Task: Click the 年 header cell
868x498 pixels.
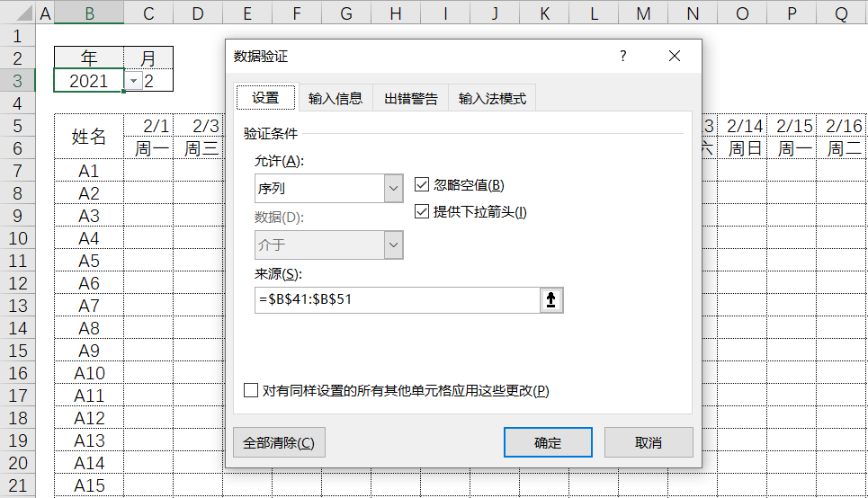Action: (88, 58)
